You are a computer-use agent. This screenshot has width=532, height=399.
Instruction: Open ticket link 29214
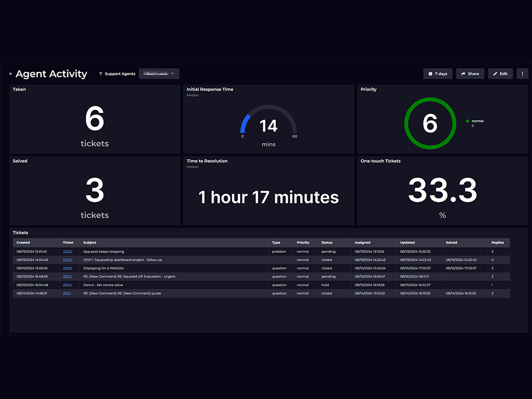click(x=68, y=285)
